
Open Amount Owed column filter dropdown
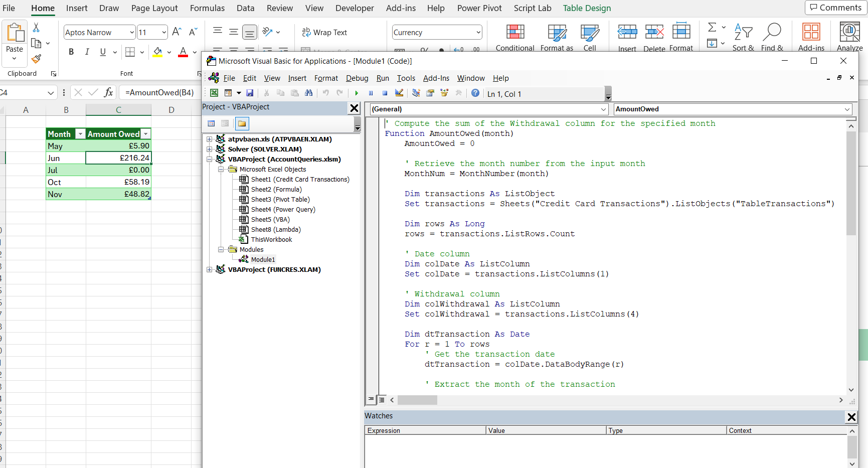pyautogui.click(x=145, y=134)
